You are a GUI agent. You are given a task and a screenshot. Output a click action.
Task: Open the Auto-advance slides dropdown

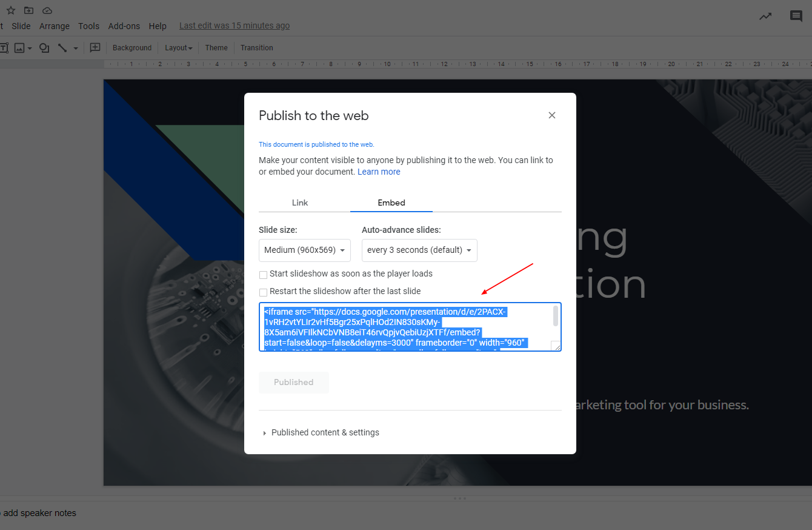pyautogui.click(x=419, y=250)
